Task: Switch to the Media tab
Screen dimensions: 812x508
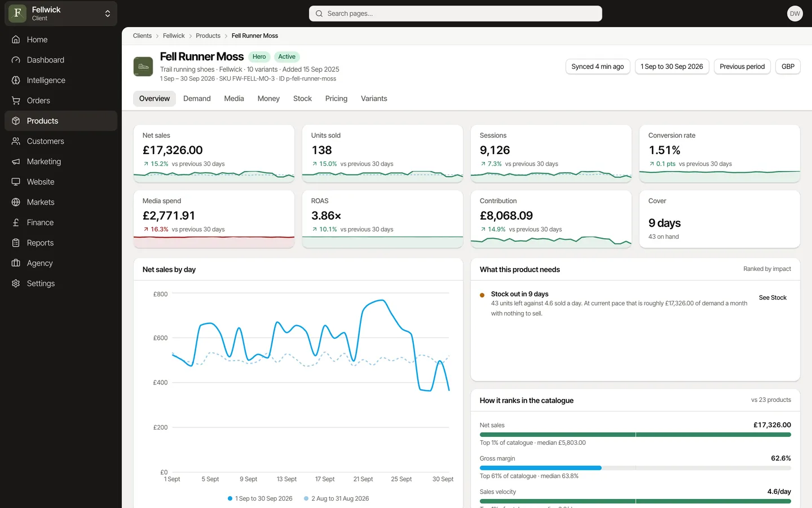Action: (x=234, y=99)
